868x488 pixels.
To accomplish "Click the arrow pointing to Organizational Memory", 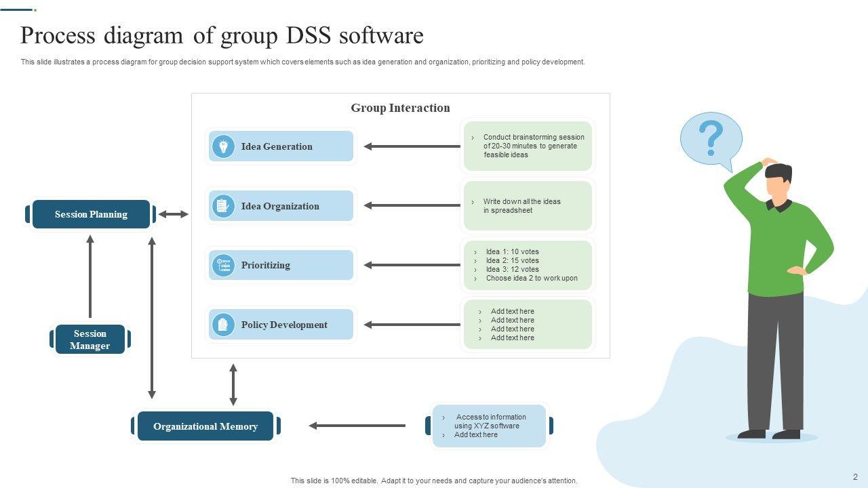I will click(357, 426).
